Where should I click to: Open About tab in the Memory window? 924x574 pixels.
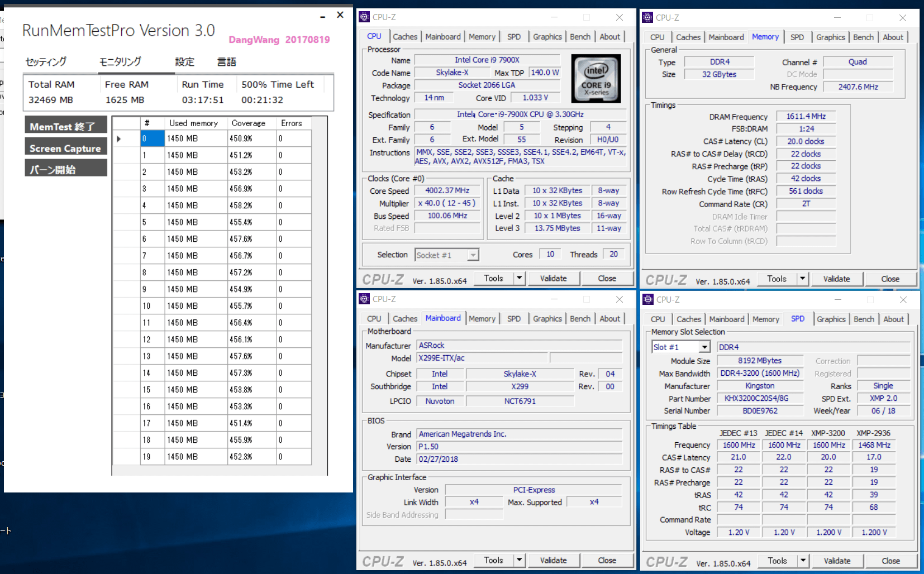893,37
